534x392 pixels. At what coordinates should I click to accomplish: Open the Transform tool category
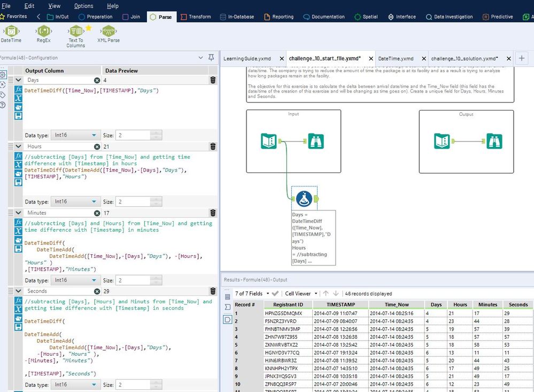(195, 17)
